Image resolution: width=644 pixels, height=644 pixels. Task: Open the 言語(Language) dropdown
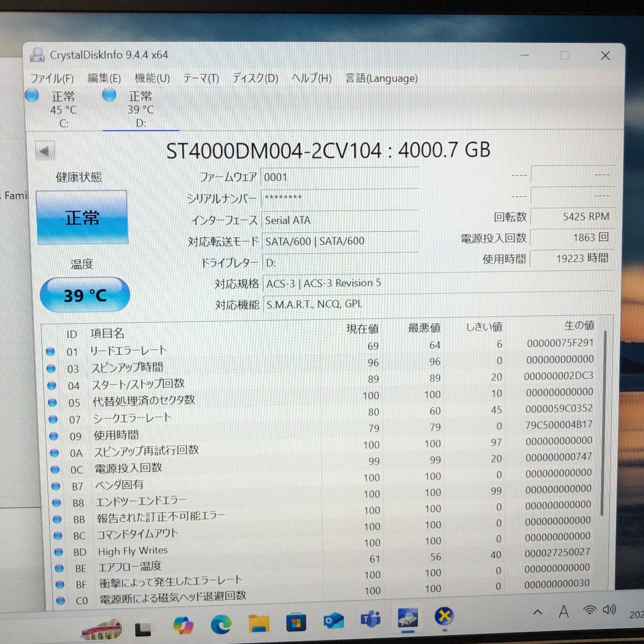(381, 79)
